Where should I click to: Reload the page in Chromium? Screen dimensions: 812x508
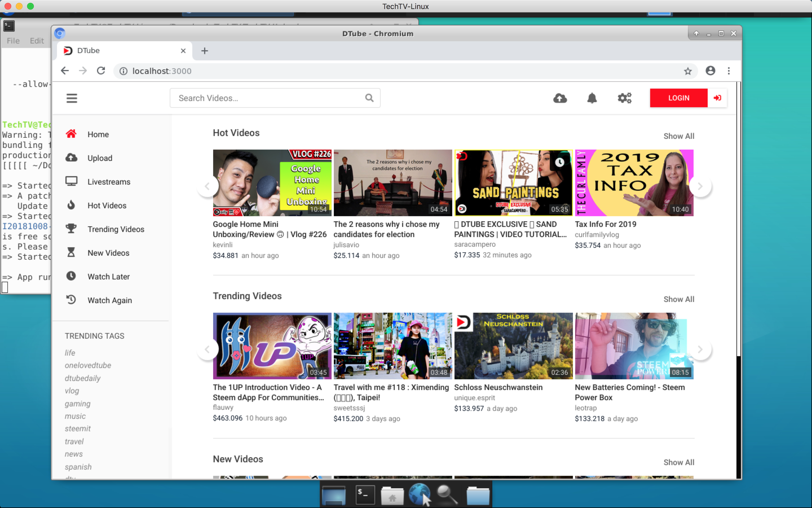coord(101,71)
